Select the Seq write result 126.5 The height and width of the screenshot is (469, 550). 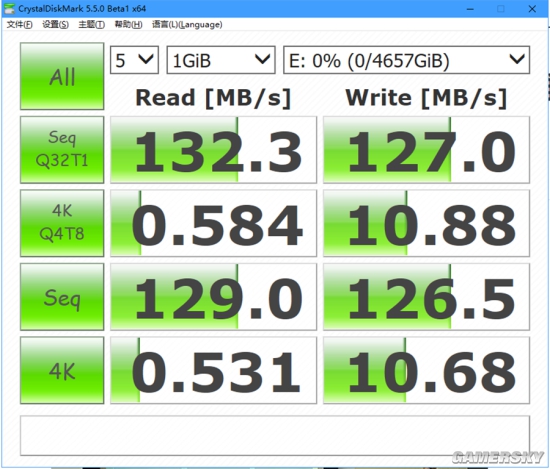(426, 297)
